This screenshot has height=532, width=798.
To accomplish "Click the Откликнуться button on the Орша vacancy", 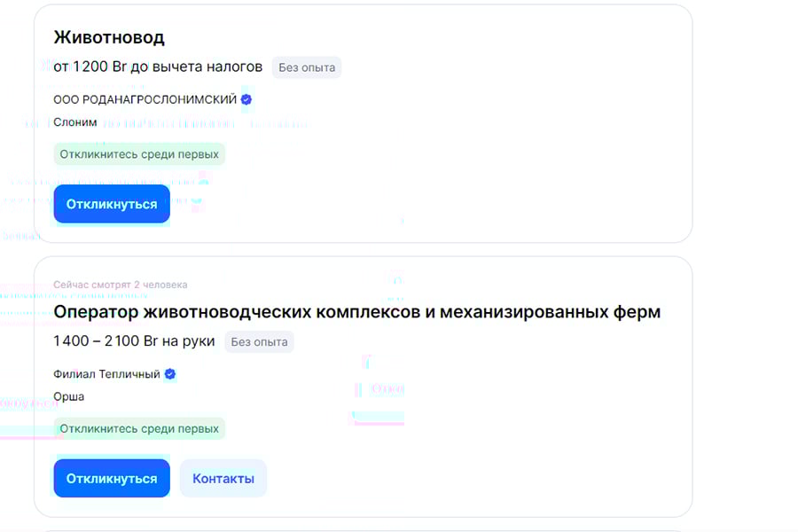I will 111,477.
